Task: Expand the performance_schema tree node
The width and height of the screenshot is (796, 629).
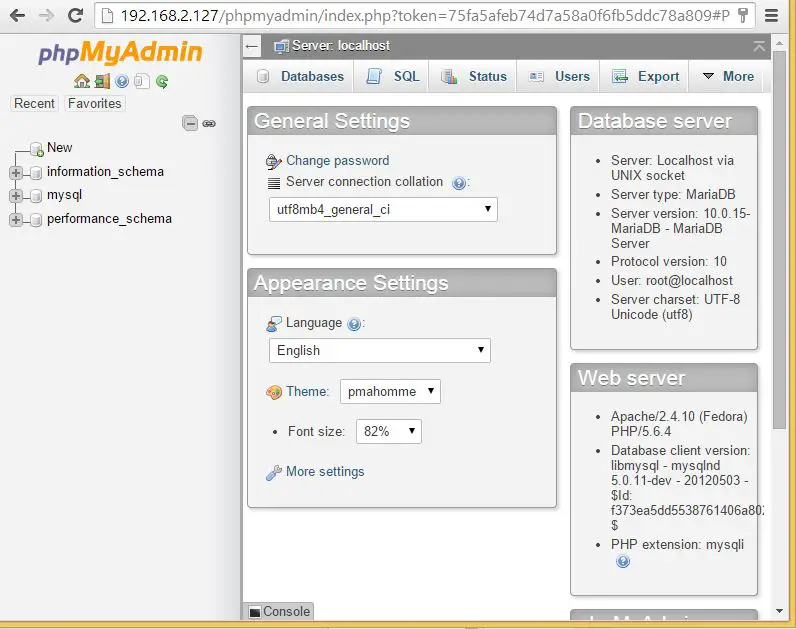Action: point(16,220)
